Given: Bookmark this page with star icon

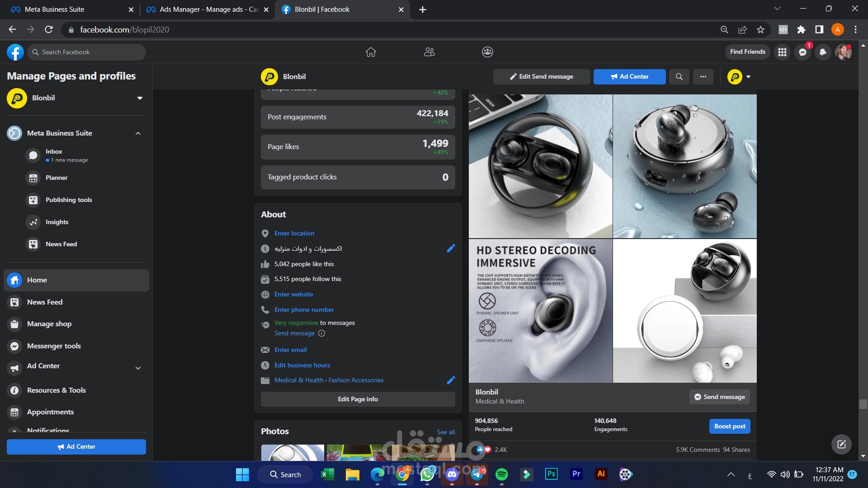Looking at the screenshot, I should click(760, 30).
